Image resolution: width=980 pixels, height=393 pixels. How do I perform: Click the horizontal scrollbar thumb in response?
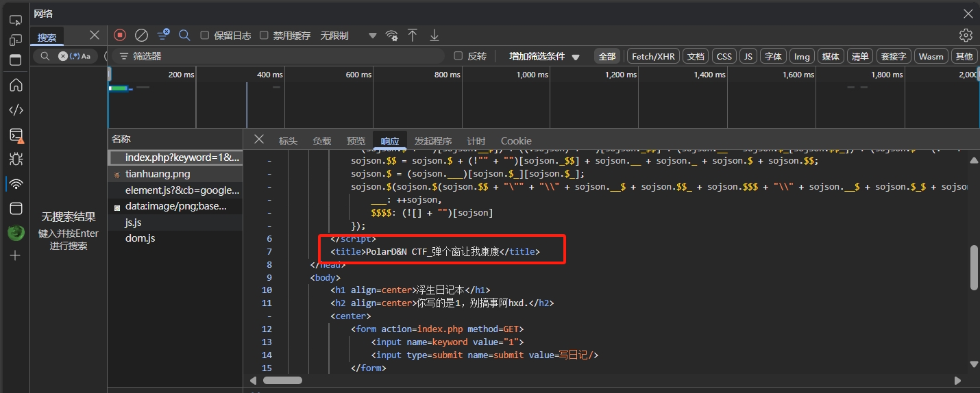coord(282,380)
